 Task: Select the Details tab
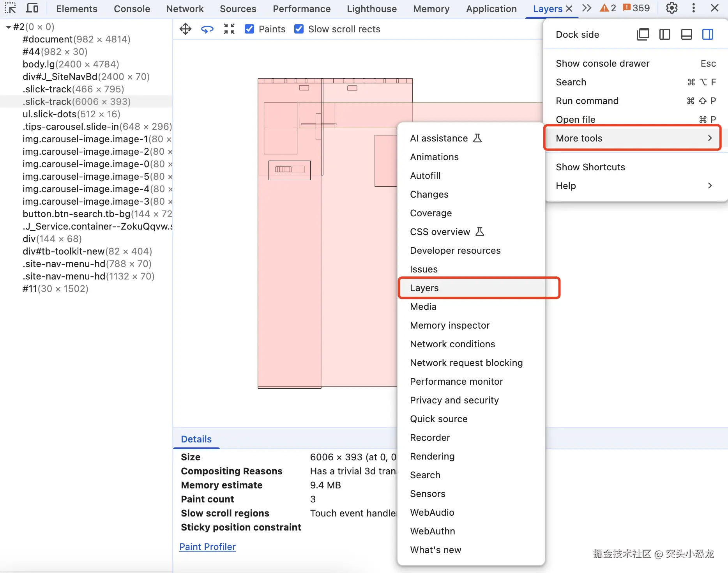(x=196, y=439)
